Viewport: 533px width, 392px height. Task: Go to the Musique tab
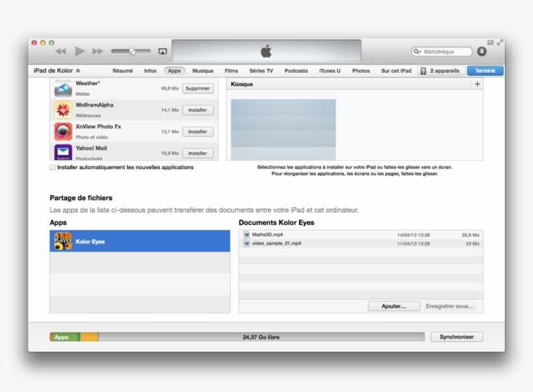pyautogui.click(x=203, y=71)
